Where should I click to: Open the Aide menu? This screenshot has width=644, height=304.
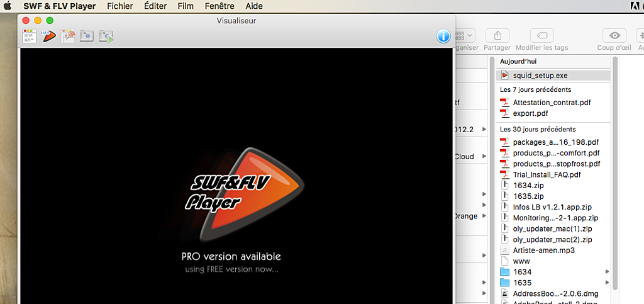click(x=254, y=6)
